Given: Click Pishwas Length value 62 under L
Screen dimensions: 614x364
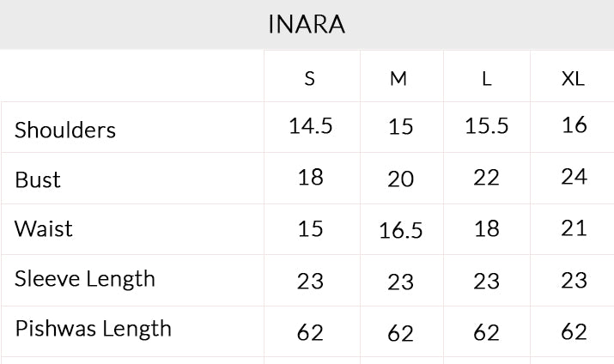Looking at the screenshot, I should click(486, 333).
